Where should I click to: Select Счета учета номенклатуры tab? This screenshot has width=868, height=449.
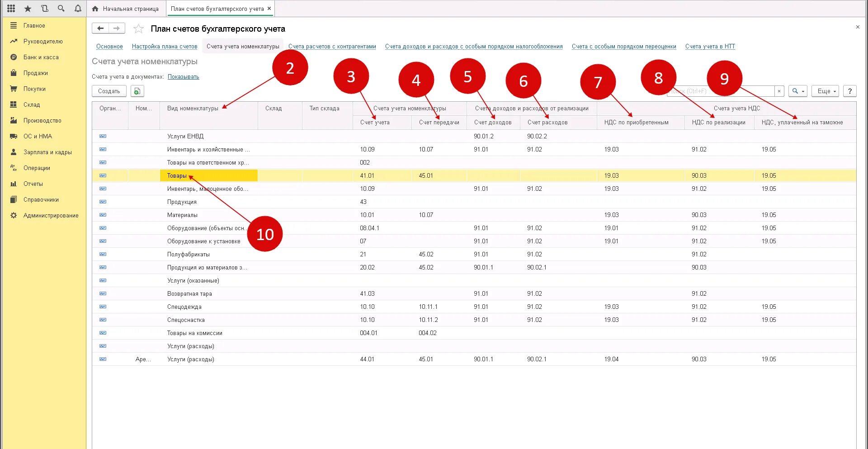243,47
